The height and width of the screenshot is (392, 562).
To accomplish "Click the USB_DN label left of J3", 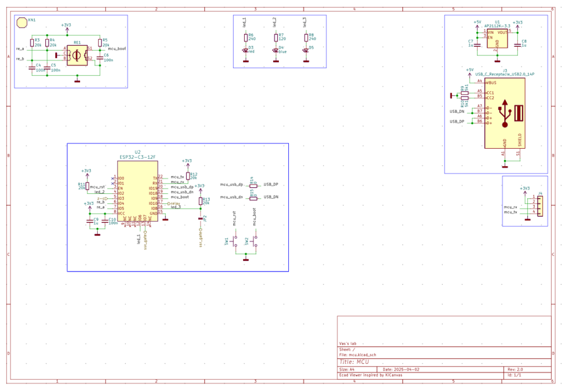I will [457, 111].
